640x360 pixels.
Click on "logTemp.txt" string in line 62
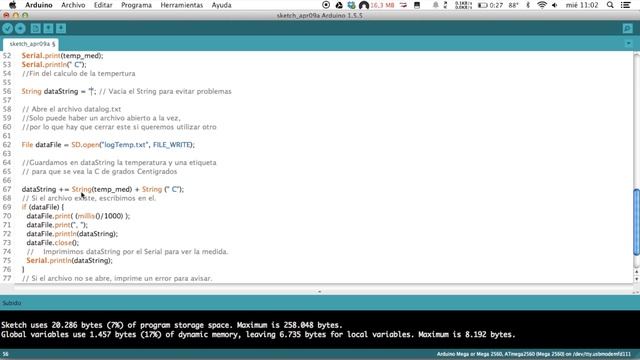pyautogui.click(x=125, y=145)
